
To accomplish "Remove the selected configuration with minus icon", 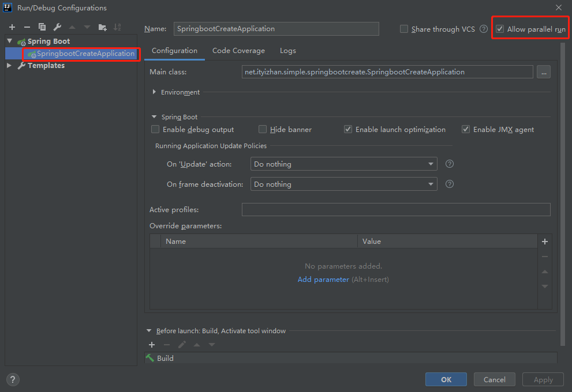I will 27,27.
